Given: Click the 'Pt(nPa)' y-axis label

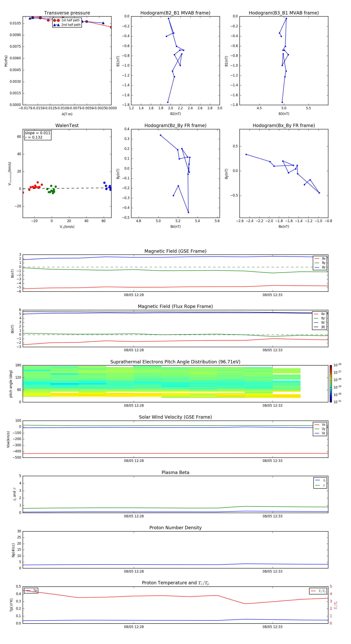Looking at the screenshot, I should (x=6, y=61).
